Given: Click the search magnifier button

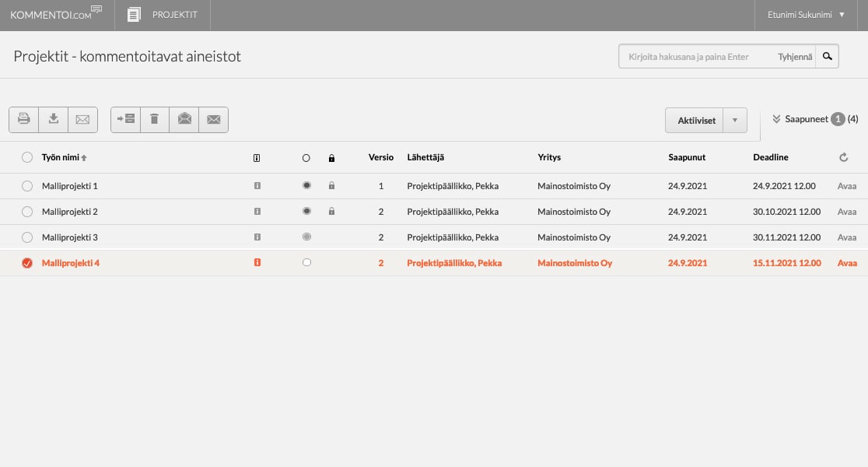Looking at the screenshot, I should (x=828, y=56).
